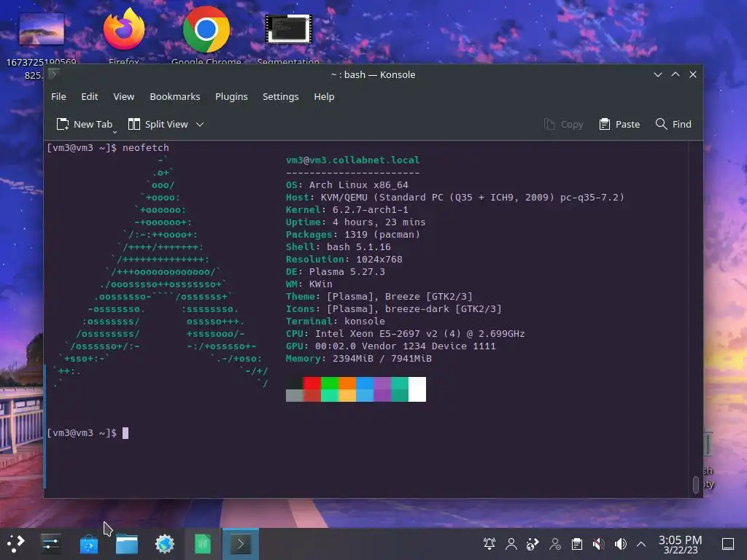Launch the web browser globe icon
The height and width of the screenshot is (560, 747).
(165, 544)
